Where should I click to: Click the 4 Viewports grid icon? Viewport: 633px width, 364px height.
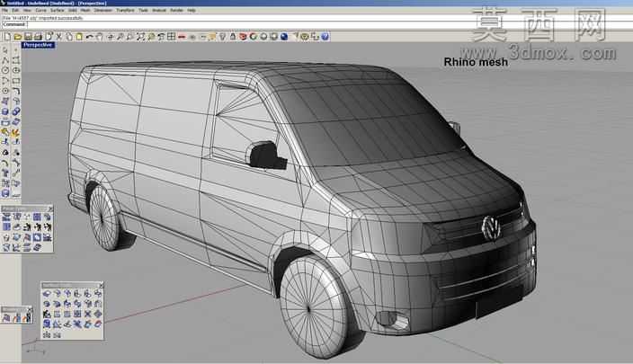(x=171, y=37)
